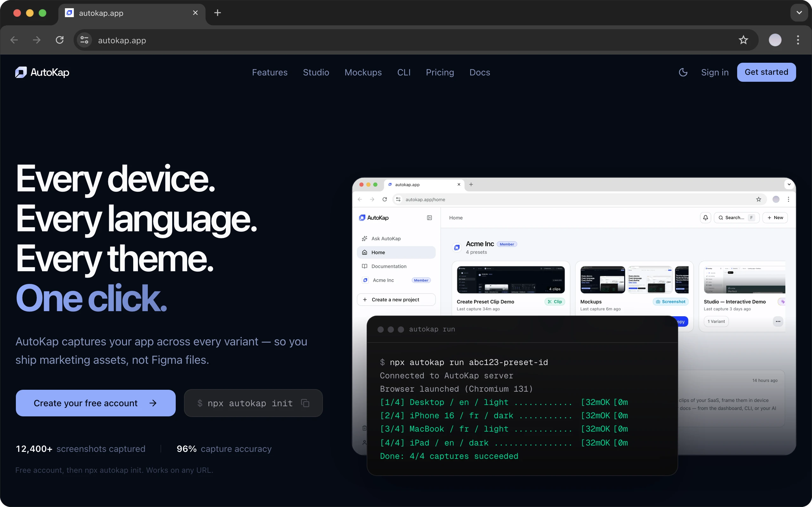
Task: Open the site information icon in the address bar
Action: 84,40
